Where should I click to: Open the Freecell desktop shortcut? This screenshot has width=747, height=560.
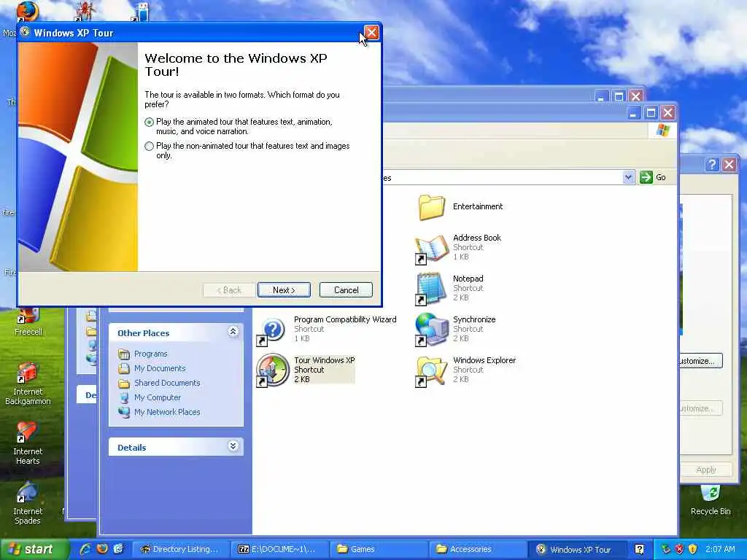click(x=28, y=322)
